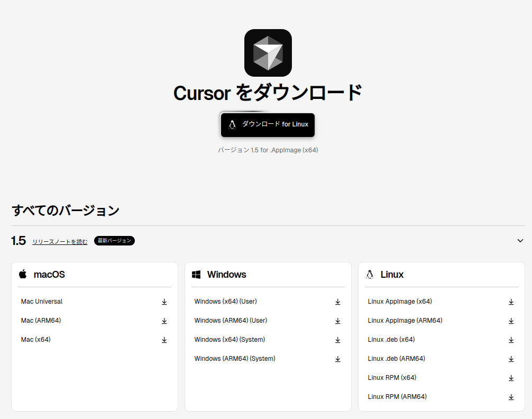Click the すべてのバージョン heading
This screenshot has width=532, height=419.
coord(66,210)
